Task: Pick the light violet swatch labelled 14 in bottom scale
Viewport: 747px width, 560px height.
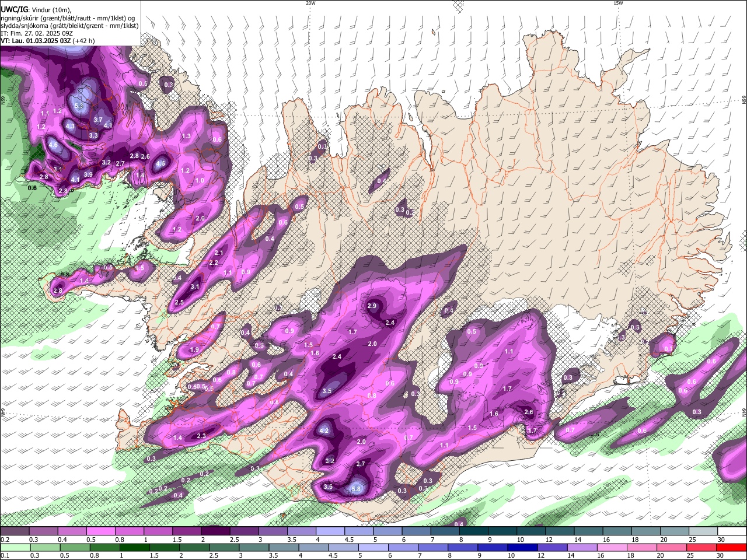Action: coord(582,548)
